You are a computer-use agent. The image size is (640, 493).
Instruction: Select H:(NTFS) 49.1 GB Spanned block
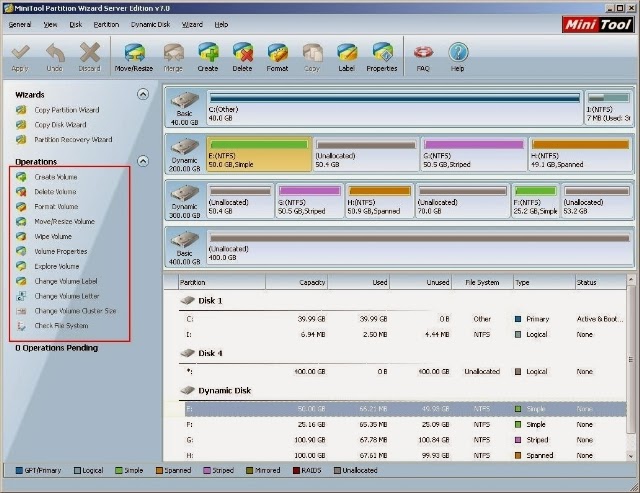coord(580,154)
